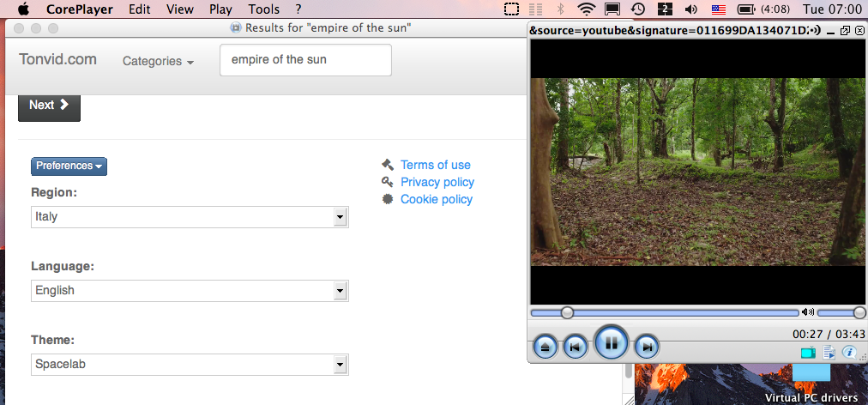868x405 pixels.
Task: Click the video frame showing the forest
Action: 697,172
